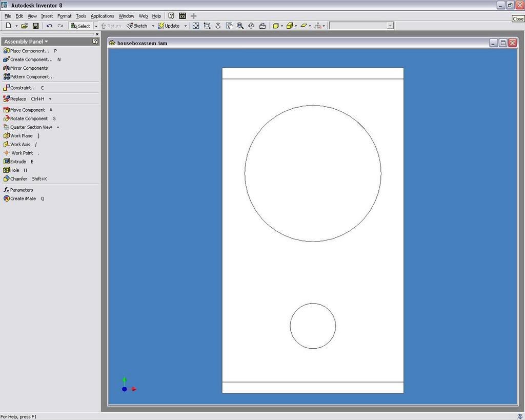
Task: Select the Chamfer tool
Action: (18, 179)
